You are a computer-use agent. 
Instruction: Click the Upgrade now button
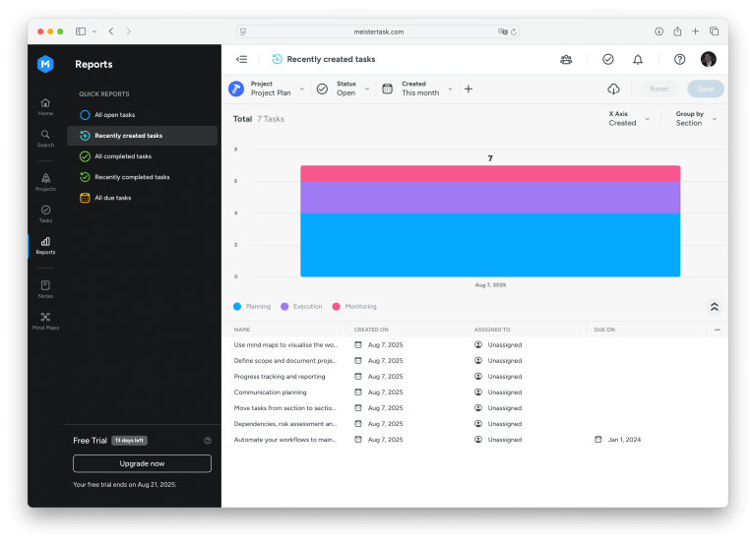coord(142,463)
